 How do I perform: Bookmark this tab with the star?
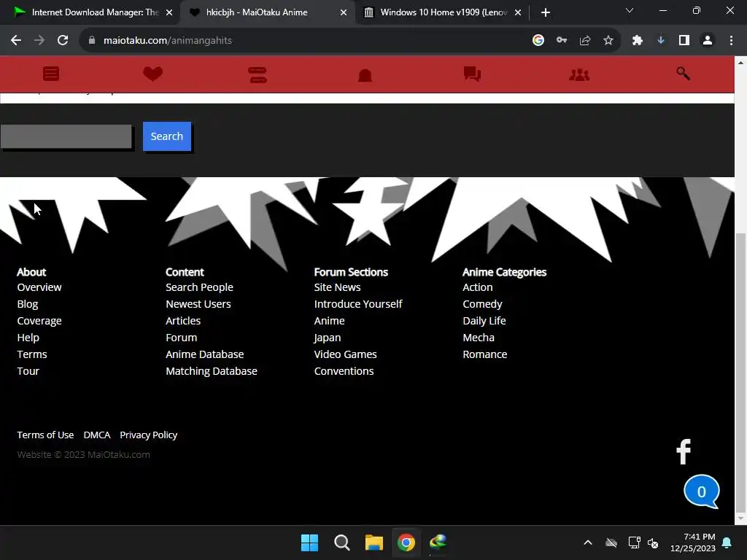point(608,41)
